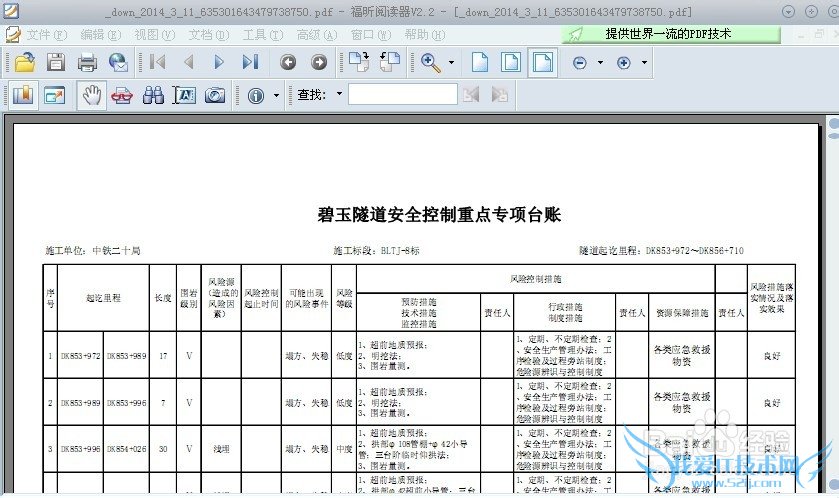Set fit page view
Image resolution: width=839 pixels, height=498 pixels.
pos(511,63)
